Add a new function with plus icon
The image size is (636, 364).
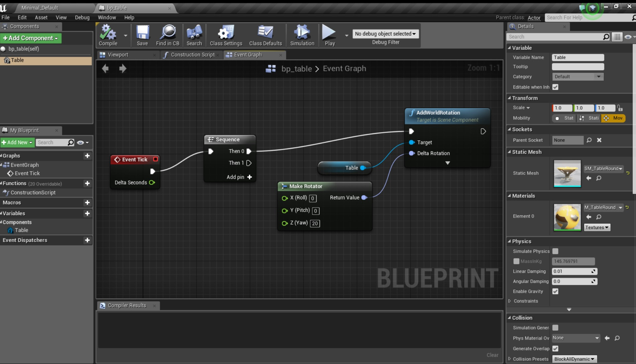(x=87, y=184)
